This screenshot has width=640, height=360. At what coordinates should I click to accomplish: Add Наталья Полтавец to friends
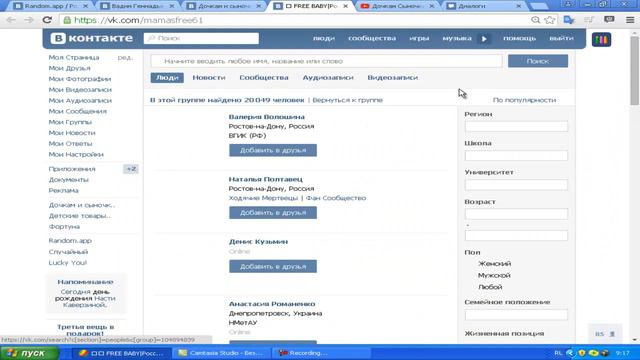[273, 213]
